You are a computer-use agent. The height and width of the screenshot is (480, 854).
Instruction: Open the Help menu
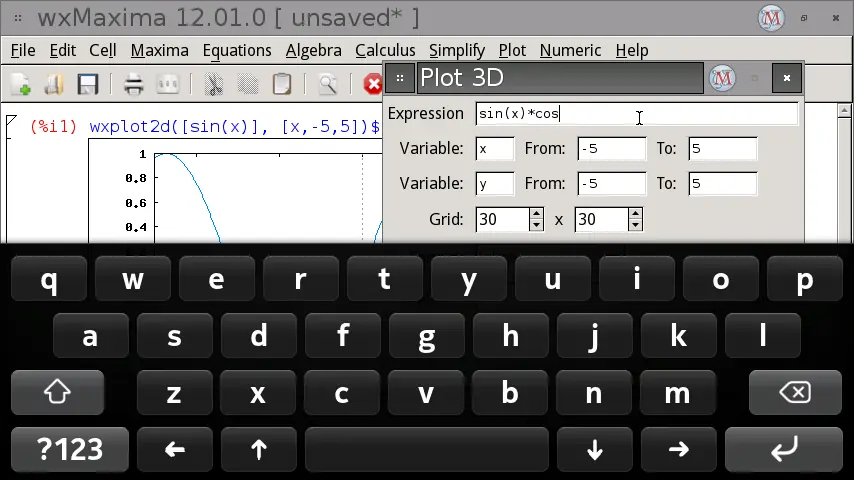(x=632, y=51)
